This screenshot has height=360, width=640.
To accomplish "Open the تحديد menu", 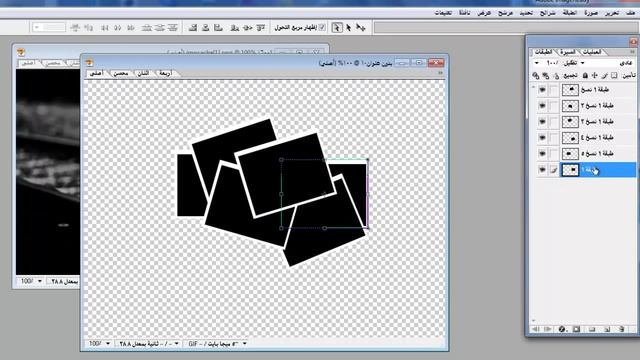I will point(526,13).
